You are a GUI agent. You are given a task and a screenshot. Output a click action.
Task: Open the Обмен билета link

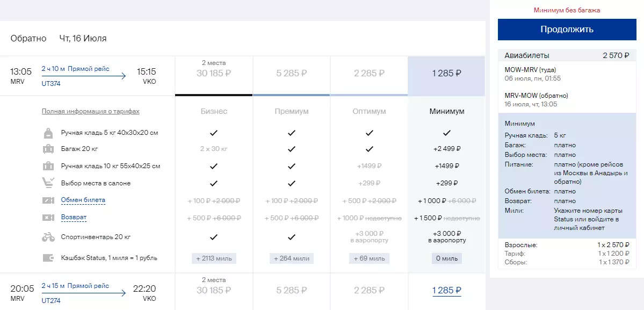(83, 200)
